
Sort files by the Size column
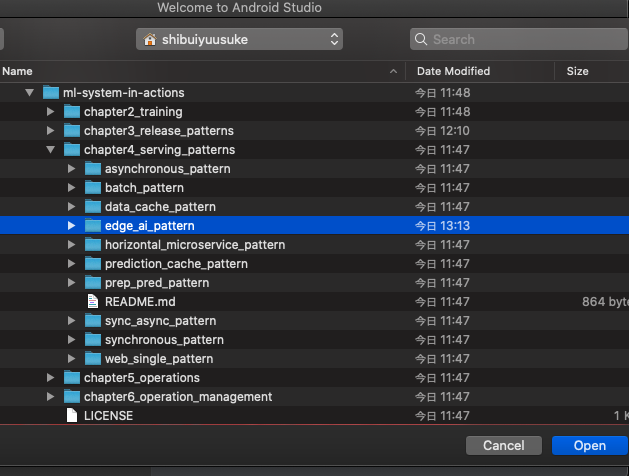tap(592, 71)
